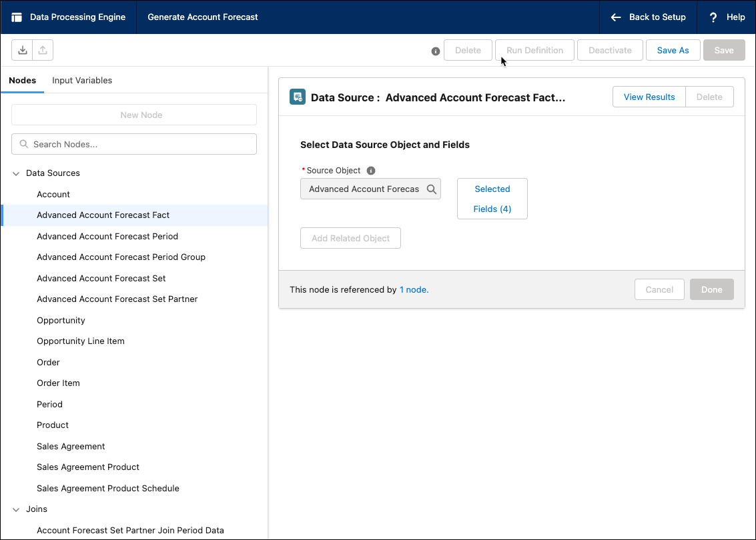Click the Done button
This screenshot has height=540, width=756.
tap(712, 289)
